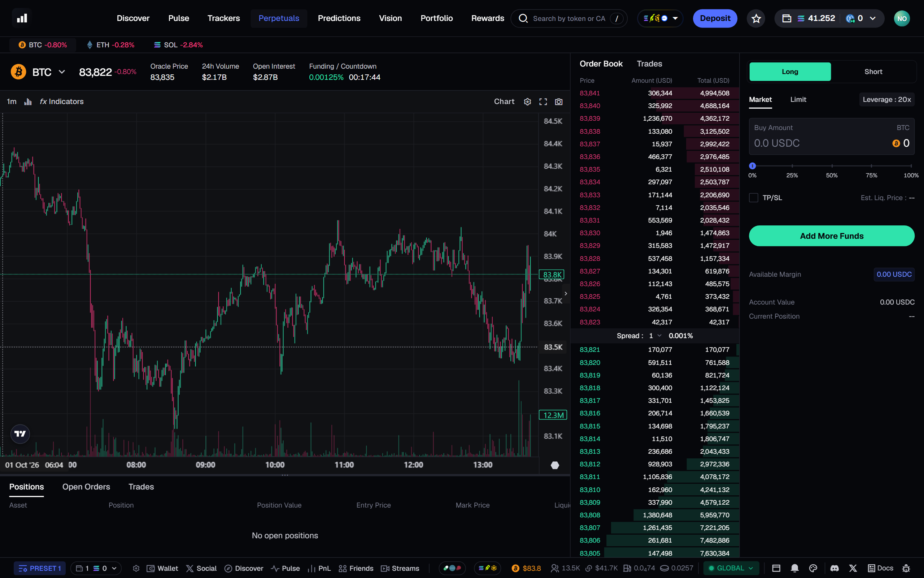
Task: Click Add More Funds button
Action: tap(832, 236)
